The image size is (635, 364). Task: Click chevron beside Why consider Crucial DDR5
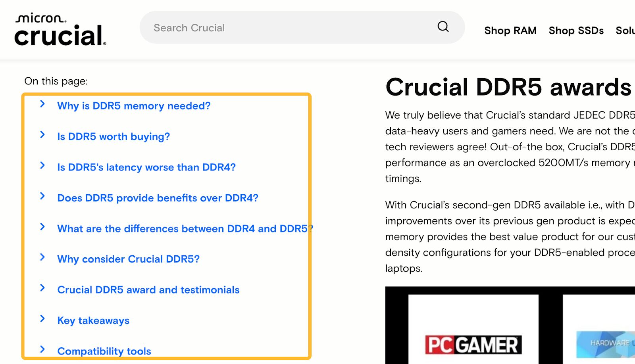click(42, 257)
